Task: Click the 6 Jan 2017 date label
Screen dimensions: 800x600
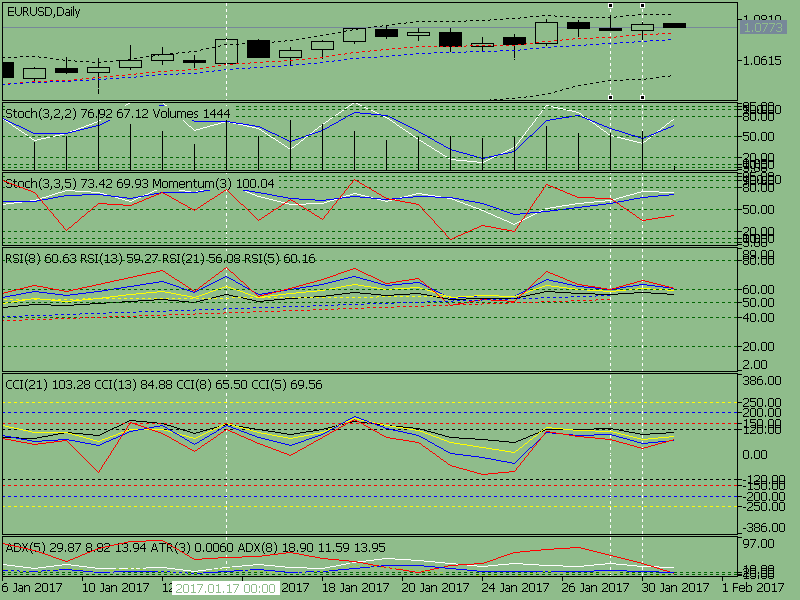Action: (32, 588)
